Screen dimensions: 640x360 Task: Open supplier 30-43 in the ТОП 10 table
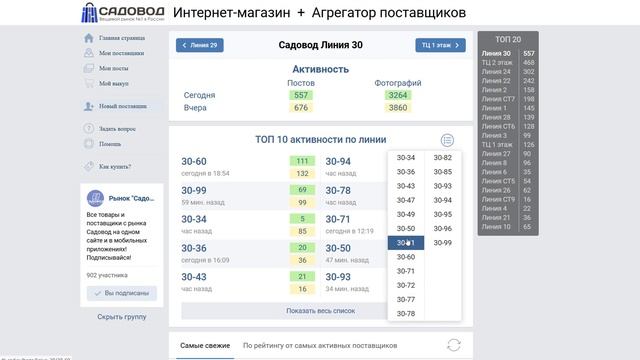tap(194, 277)
